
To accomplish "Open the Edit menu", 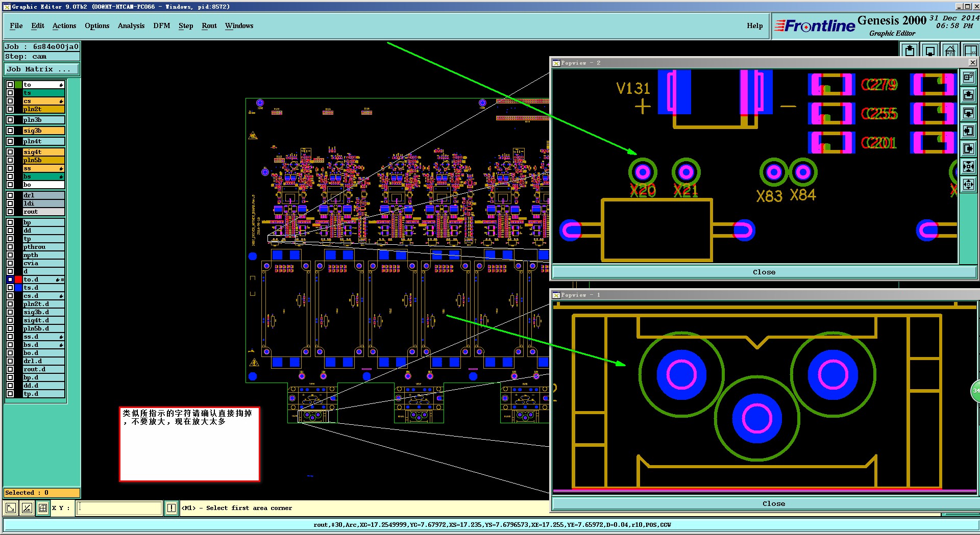I will pos(38,26).
